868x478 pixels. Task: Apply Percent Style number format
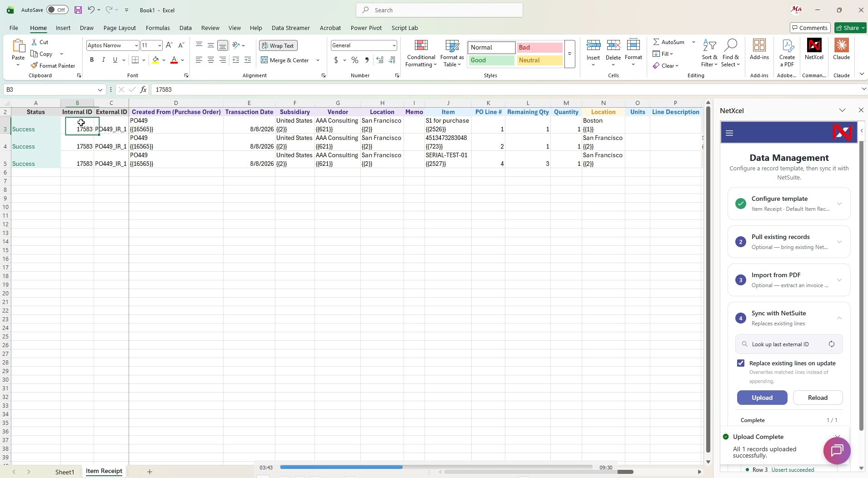click(x=355, y=60)
